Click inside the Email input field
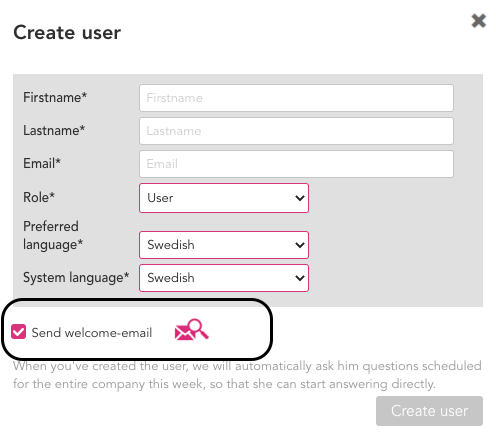496x432 pixels. [x=296, y=164]
